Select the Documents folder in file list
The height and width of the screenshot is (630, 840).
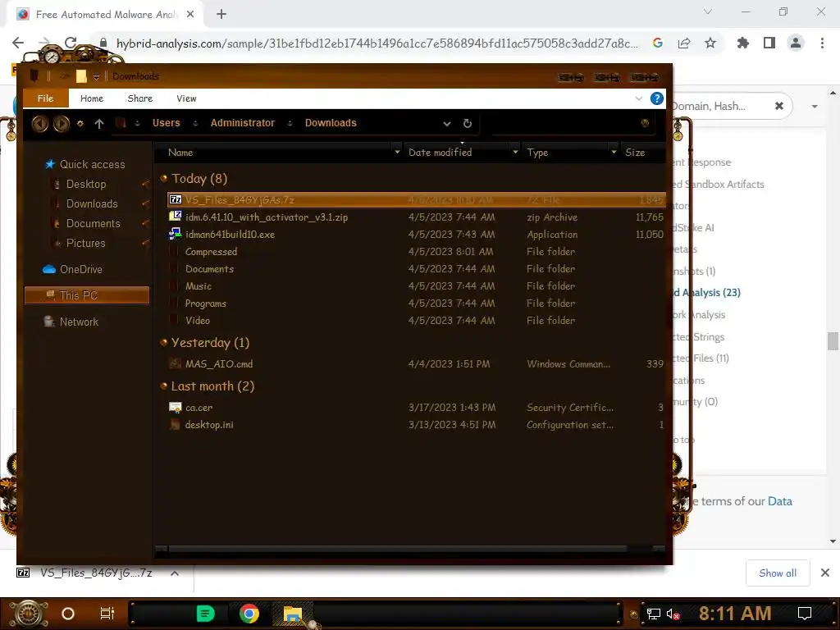pos(209,268)
